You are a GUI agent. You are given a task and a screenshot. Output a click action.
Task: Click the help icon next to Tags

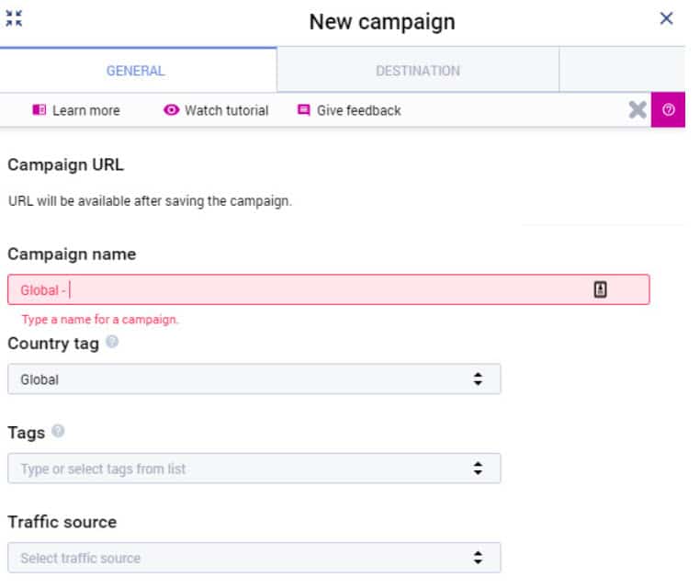pyautogui.click(x=59, y=432)
